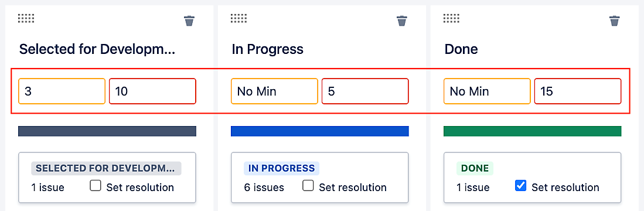Enable Set resolution for Selected for Development status
The image size is (644, 211).
click(96, 186)
